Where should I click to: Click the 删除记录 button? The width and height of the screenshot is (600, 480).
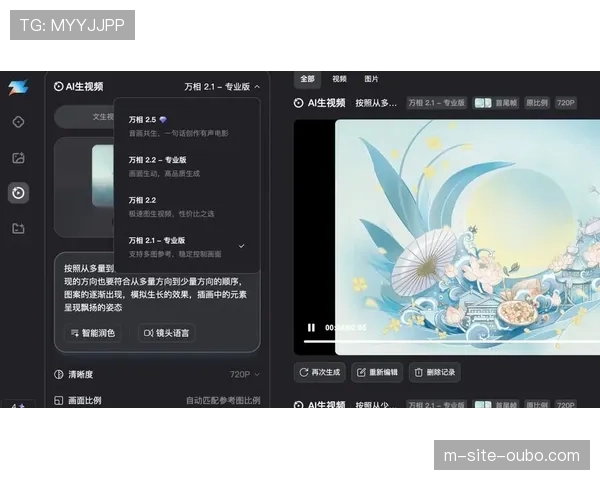[435, 372]
